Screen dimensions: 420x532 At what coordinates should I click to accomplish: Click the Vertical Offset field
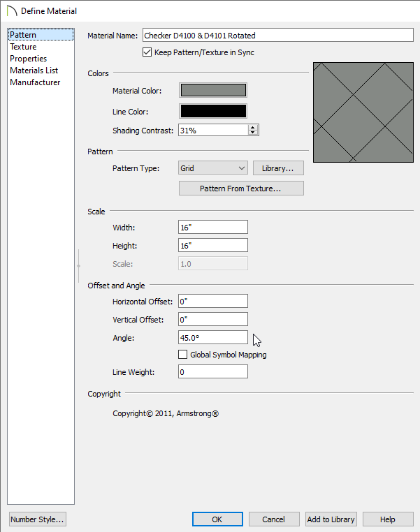click(213, 320)
